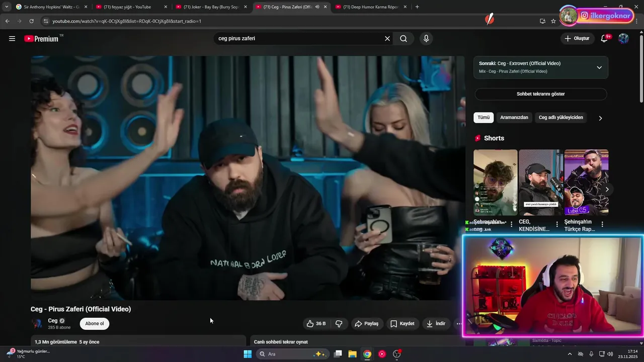The image size is (644, 362).
Task: Click the browser address bar URL
Action: [127, 21]
